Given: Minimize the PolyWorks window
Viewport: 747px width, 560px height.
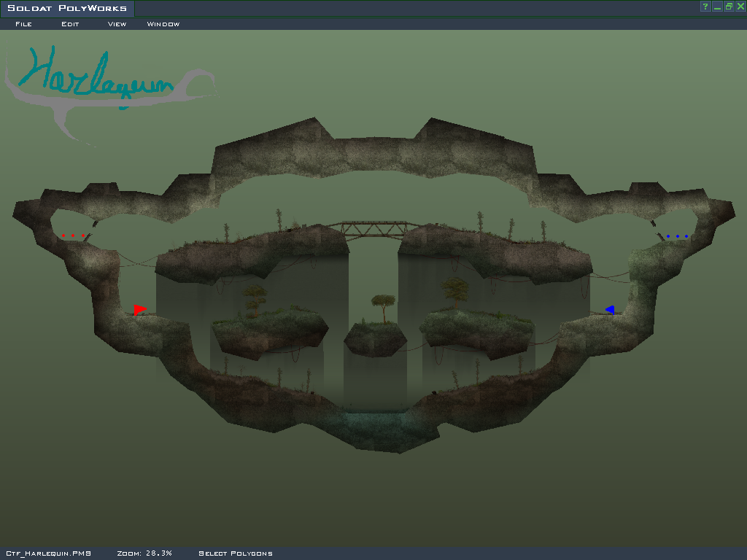Looking at the screenshot, I should click(x=717, y=7).
